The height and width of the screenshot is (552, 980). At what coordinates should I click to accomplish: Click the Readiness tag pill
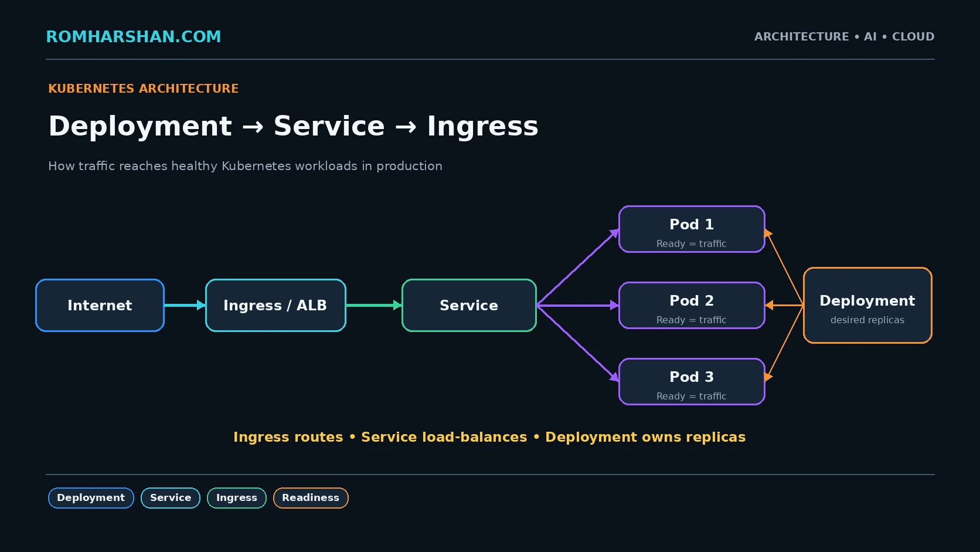point(311,498)
